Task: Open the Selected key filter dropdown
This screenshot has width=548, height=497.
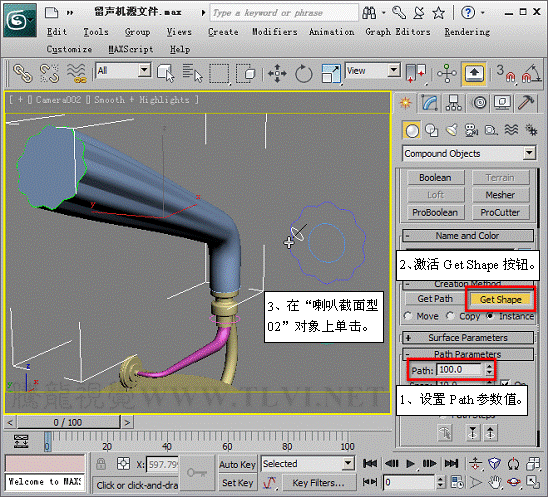Action: coord(348,464)
